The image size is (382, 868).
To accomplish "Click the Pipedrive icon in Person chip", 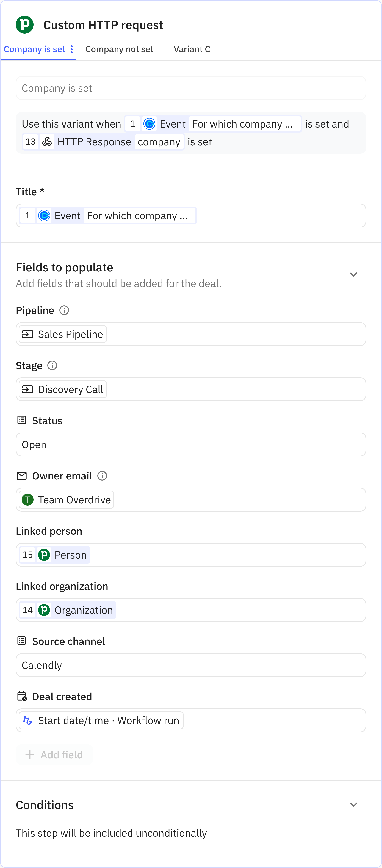I will 44,555.
